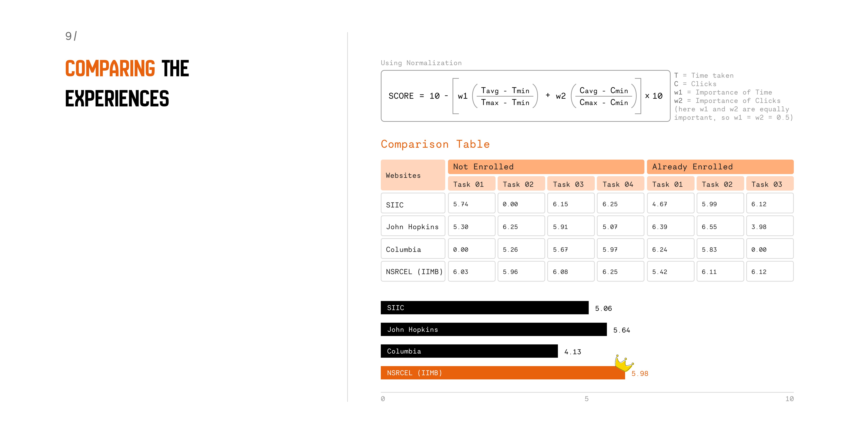Click the Using Normalization caption
This screenshot has height=434, width=868.
point(421,63)
